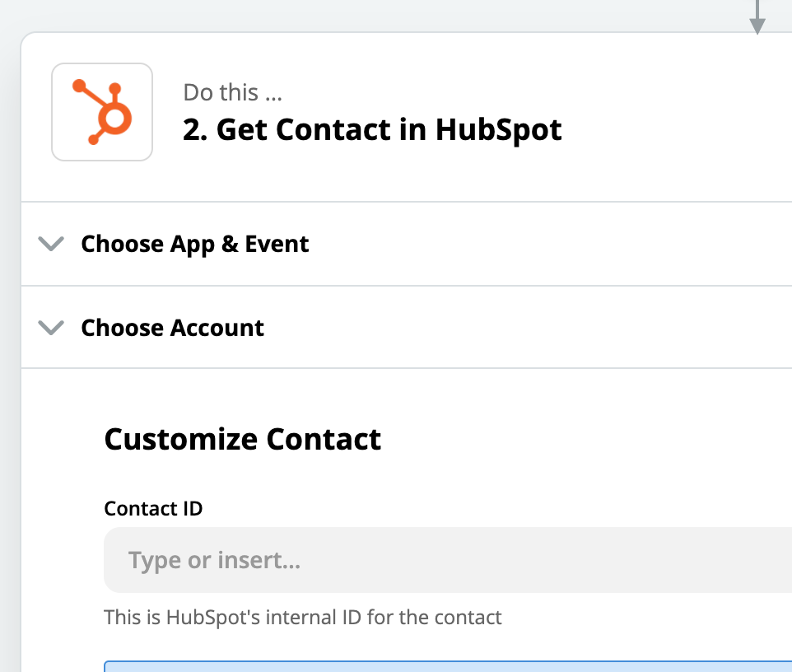Click the Customize Contact heading
The height and width of the screenshot is (672, 792).
(x=242, y=439)
